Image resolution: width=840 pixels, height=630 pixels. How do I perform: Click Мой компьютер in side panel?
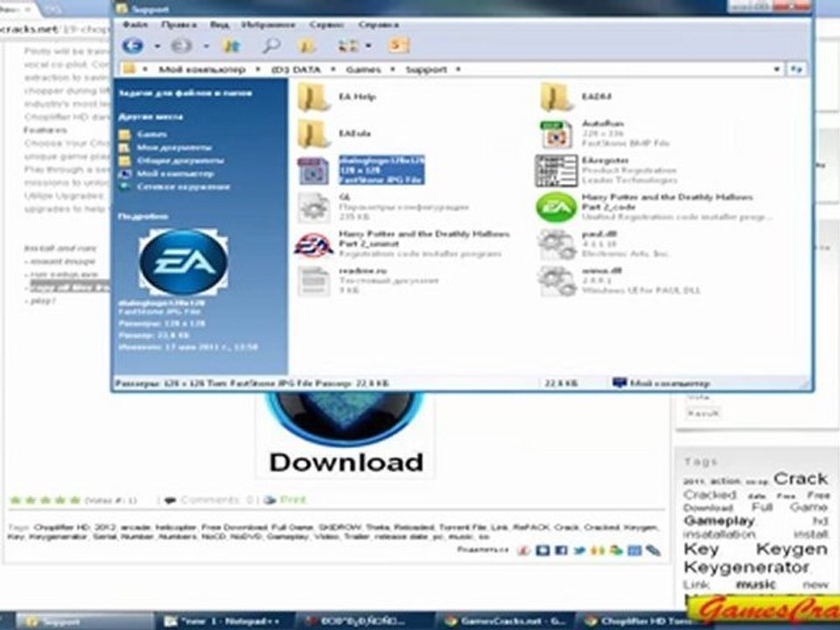pos(175,173)
